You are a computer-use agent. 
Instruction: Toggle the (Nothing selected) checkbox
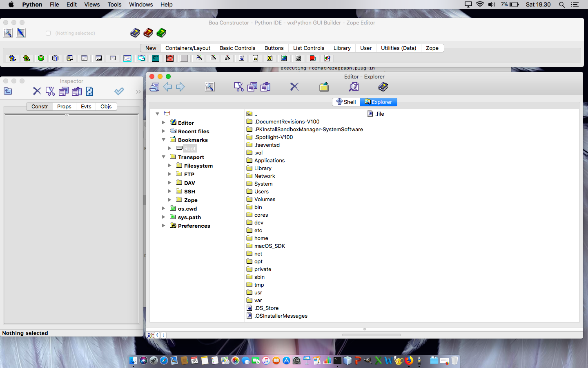coord(48,33)
